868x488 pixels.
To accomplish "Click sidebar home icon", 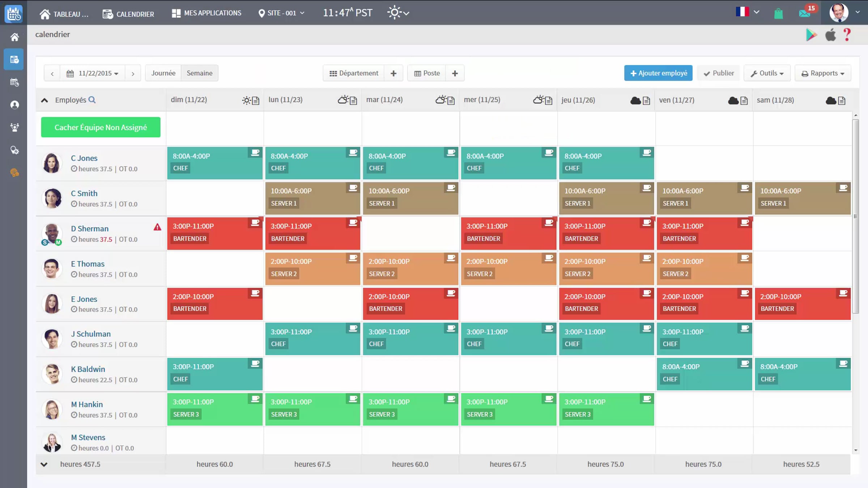I will [14, 37].
